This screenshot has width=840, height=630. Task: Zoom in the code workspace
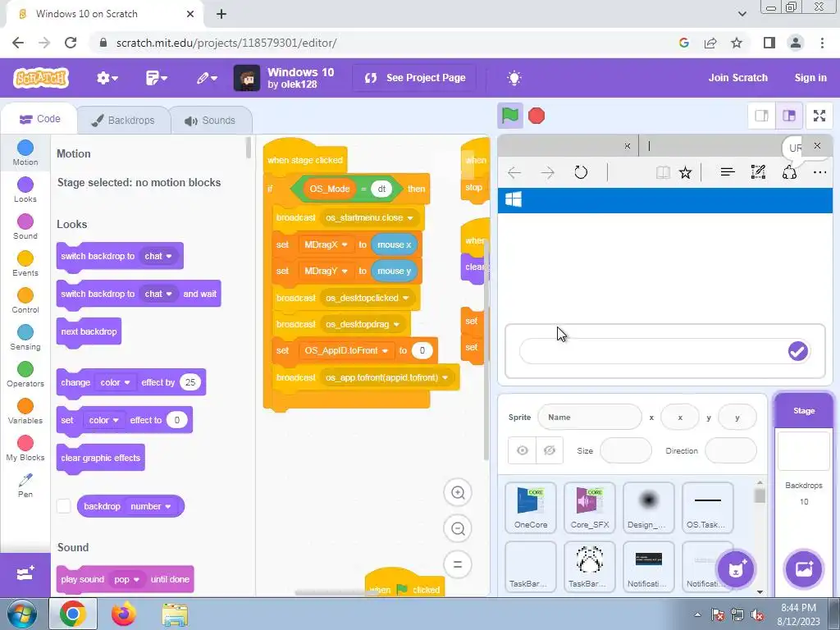click(458, 492)
